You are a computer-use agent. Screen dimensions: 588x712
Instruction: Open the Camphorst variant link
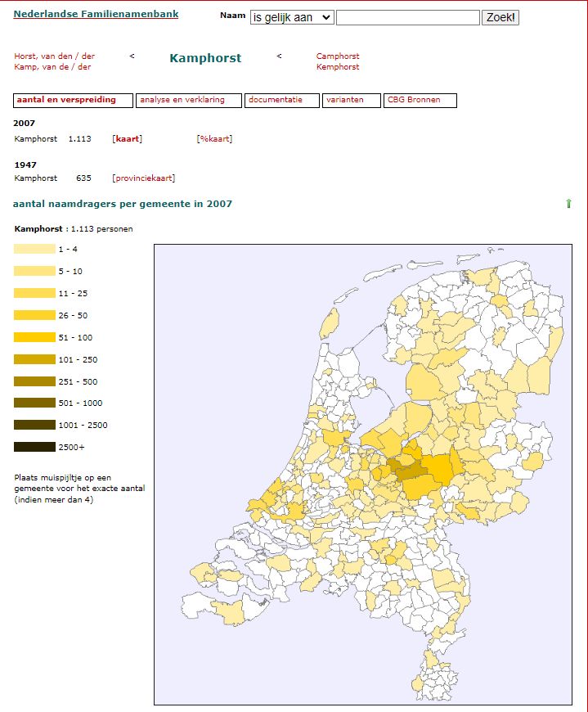click(338, 56)
